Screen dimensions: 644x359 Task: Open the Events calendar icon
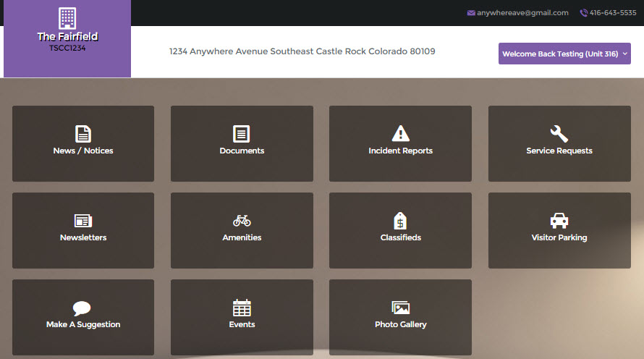pos(242,308)
